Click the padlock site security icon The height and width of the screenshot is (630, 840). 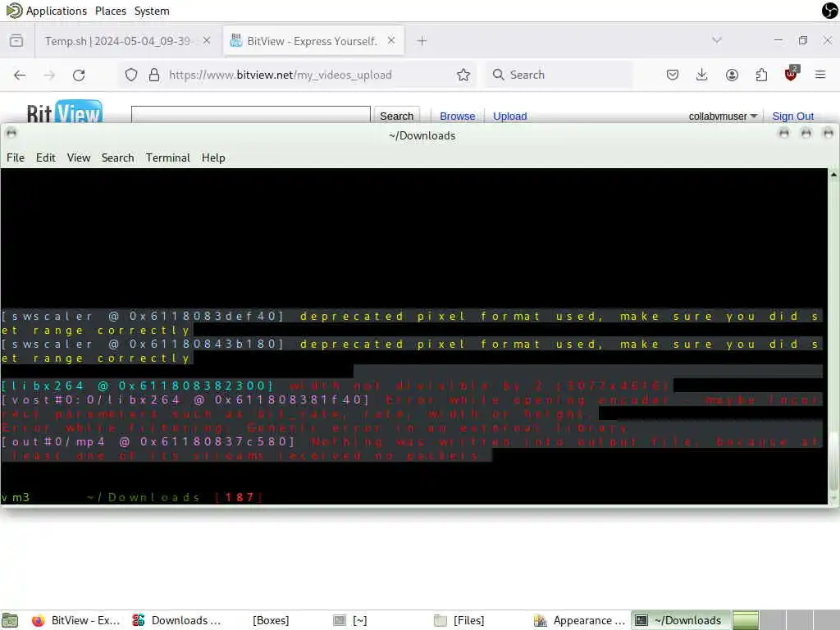(153, 75)
